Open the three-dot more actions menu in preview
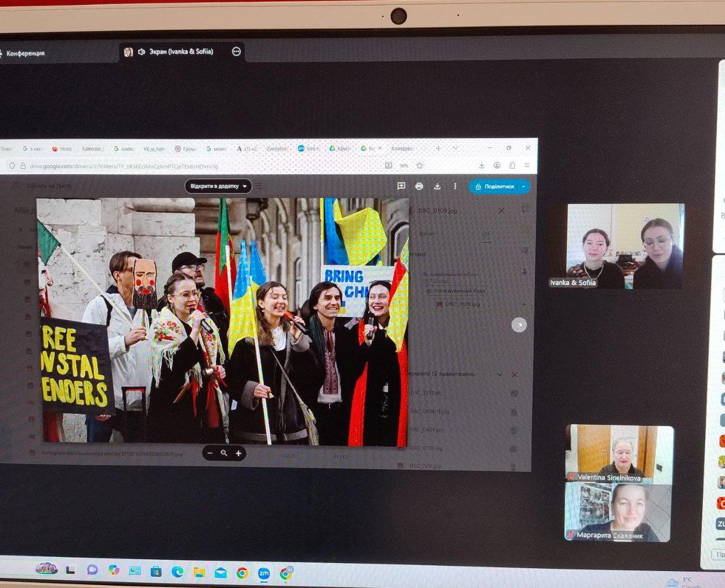Viewport: 725px width, 588px height. coord(455,186)
